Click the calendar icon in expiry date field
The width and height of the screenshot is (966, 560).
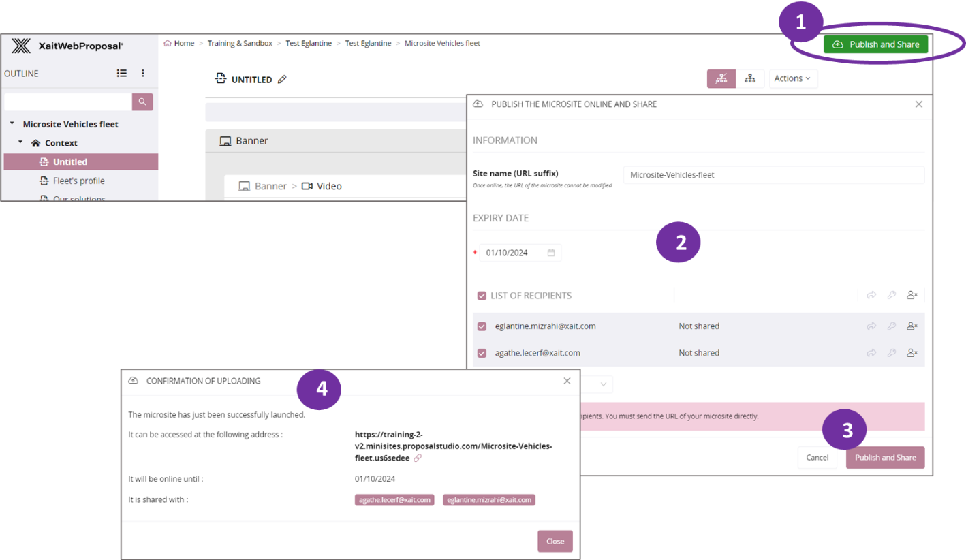tap(551, 253)
